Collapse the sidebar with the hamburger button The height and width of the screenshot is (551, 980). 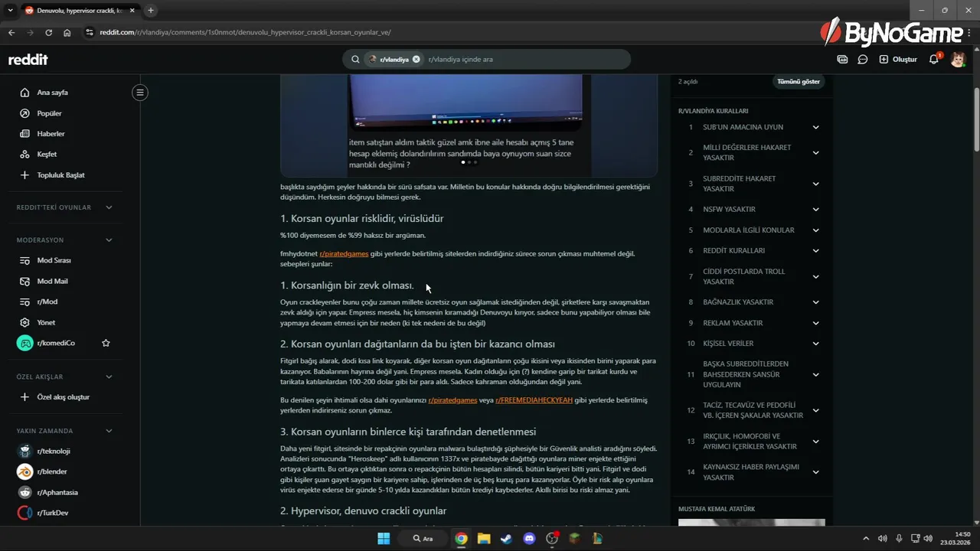pos(139,93)
